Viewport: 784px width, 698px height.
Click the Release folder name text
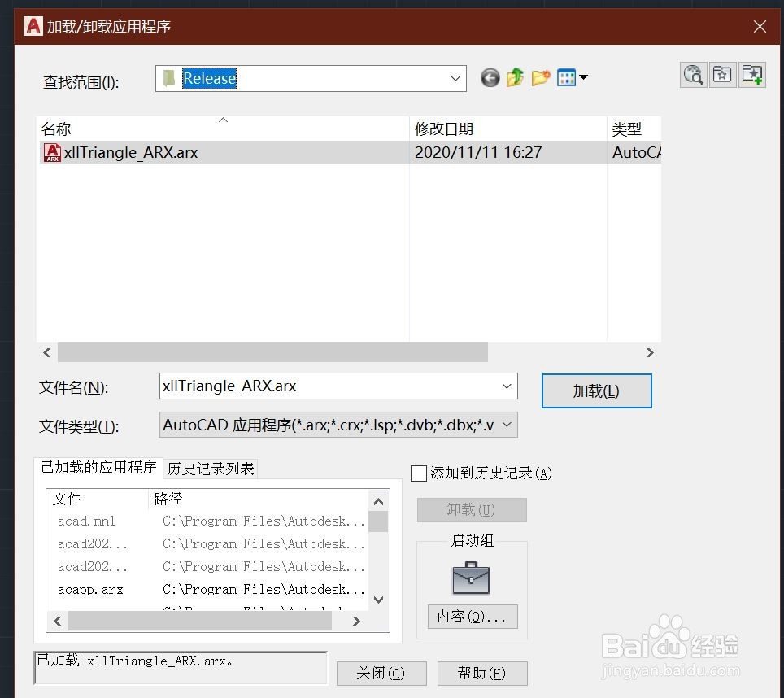tap(209, 78)
